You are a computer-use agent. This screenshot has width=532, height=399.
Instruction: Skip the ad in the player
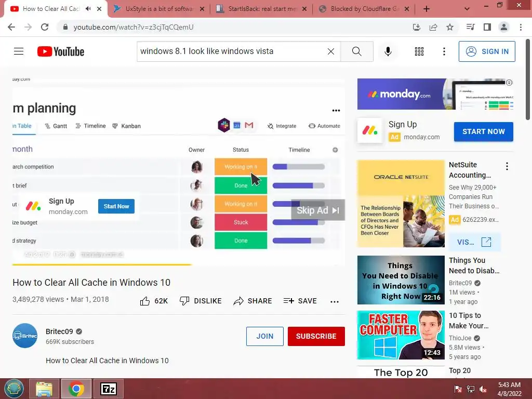(x=318, y=210)
